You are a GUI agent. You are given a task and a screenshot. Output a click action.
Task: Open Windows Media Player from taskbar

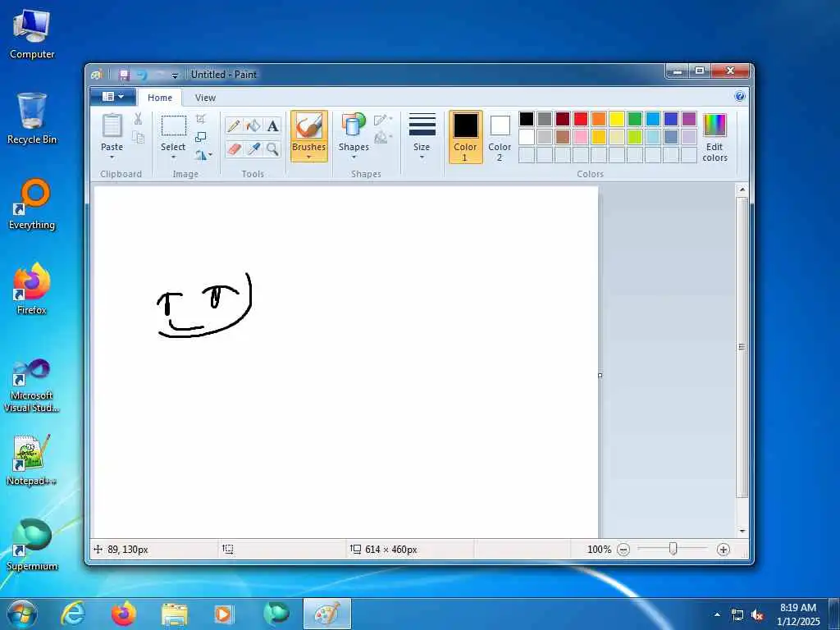(x=223, y=614)
